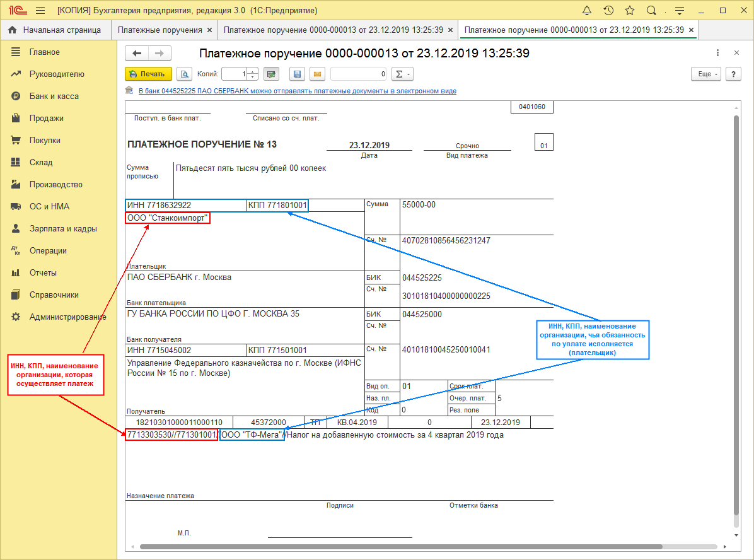Go to home icon of Начальная страница
The width and height of the screenshot is (754, 560).
click(13, 30)
